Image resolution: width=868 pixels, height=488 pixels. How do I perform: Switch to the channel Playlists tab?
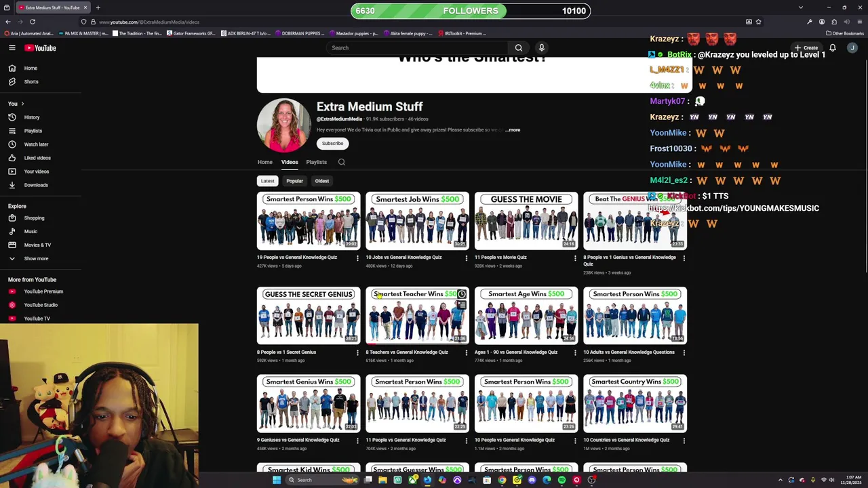coord(316,162)
